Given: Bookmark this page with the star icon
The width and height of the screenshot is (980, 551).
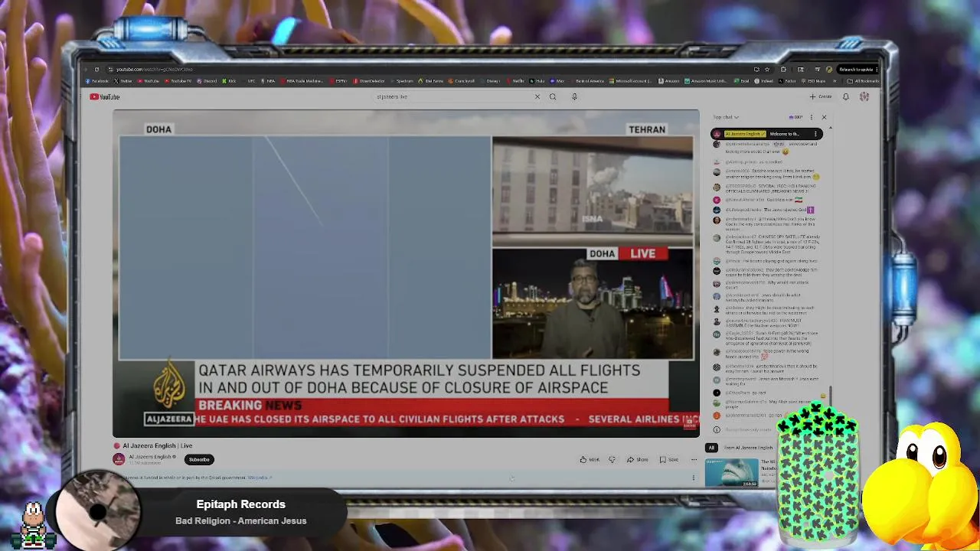Looking at the screenshot, I should tap(767, 70).
